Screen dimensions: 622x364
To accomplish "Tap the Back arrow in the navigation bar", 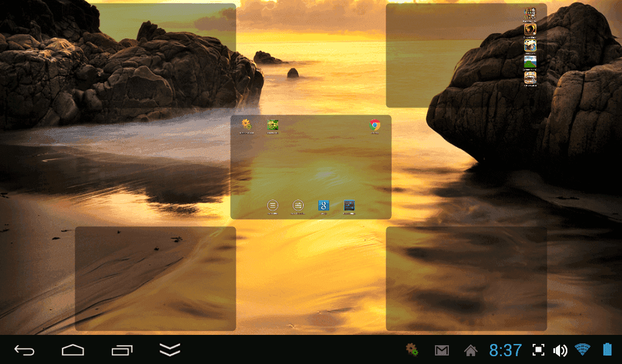I will (x=24, y=350).
